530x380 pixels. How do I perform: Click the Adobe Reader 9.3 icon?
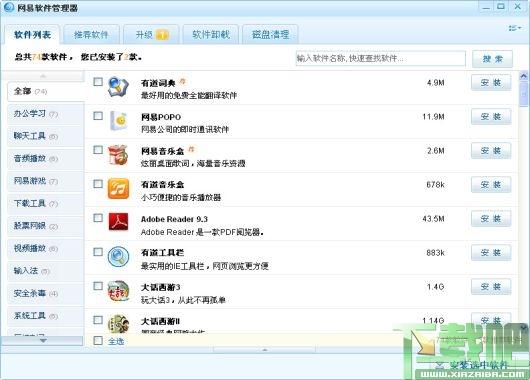118,222
